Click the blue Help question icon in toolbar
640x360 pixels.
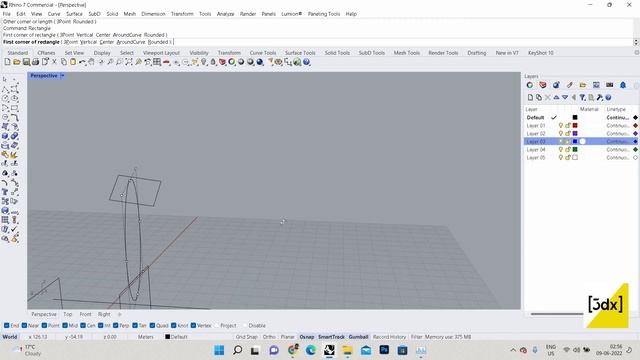tap(307, 62)
